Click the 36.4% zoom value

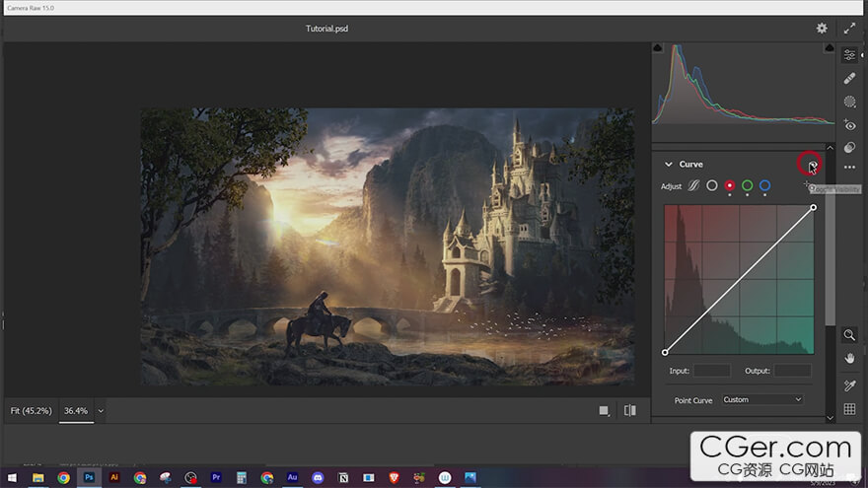pos(76,411)
